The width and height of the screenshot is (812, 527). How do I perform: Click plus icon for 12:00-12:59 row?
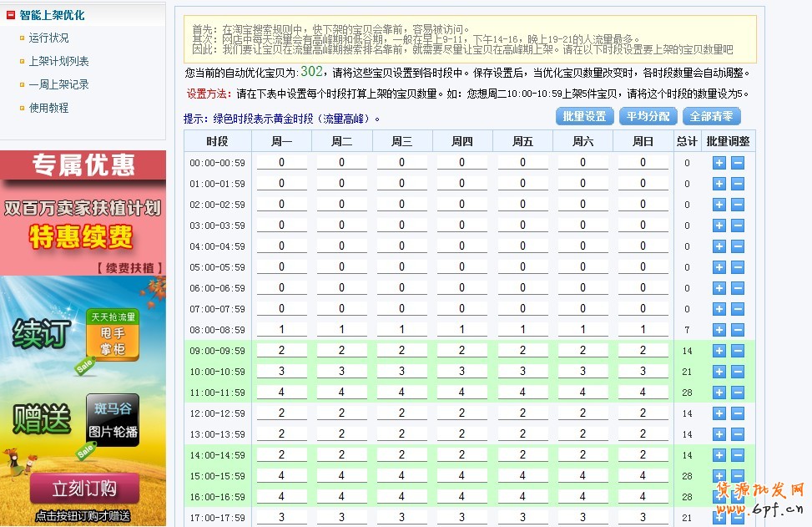pos(719,413)
